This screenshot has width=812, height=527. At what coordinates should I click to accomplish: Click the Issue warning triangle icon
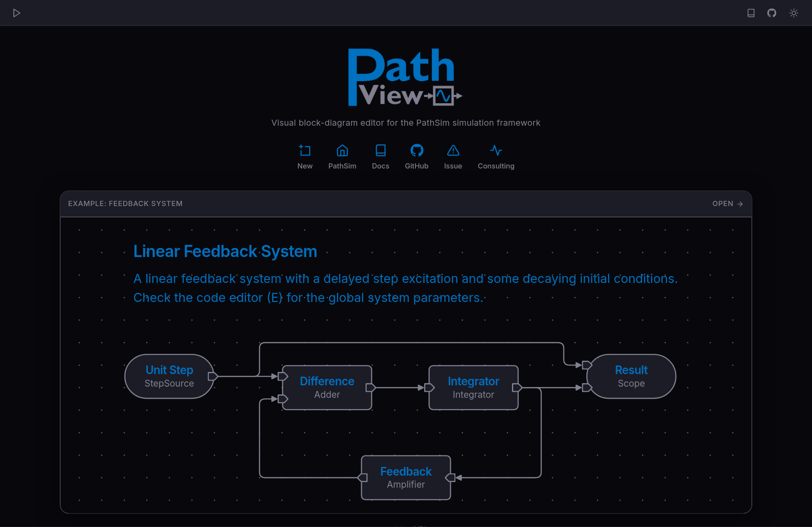pyautogui.click(x=453, y=150)
